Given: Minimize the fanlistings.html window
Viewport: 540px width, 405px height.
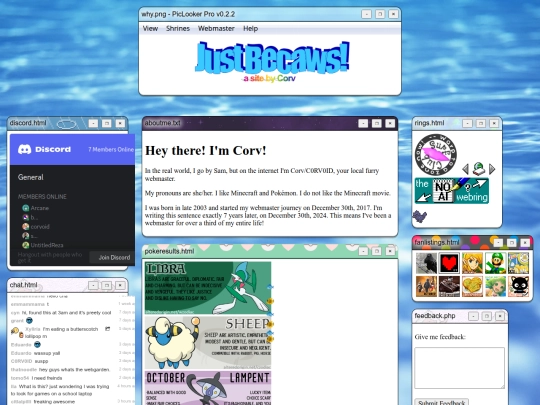Looking at the screenshot, I should click(x=498, y=243).
